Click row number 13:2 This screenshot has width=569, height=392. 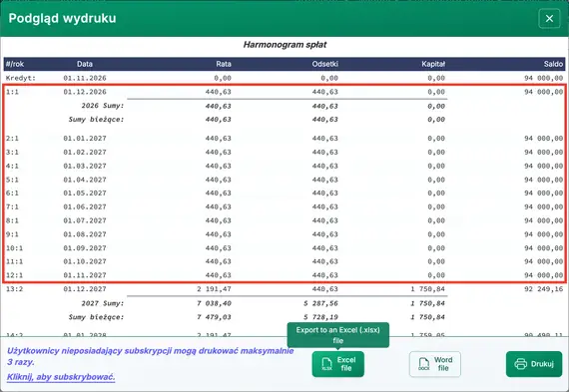pyautogui.click(x=15, y=289)
